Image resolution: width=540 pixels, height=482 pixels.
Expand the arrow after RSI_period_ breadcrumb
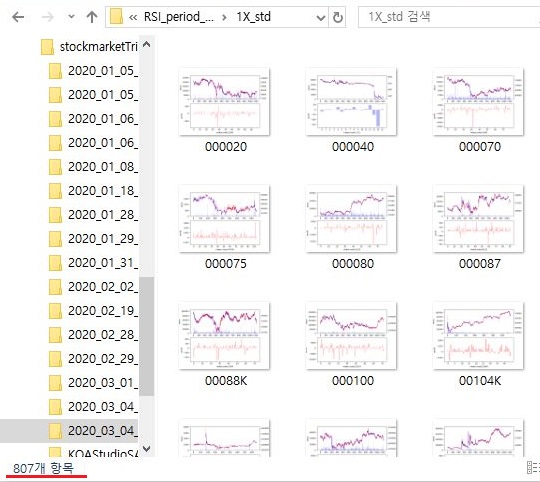point(225,17)
